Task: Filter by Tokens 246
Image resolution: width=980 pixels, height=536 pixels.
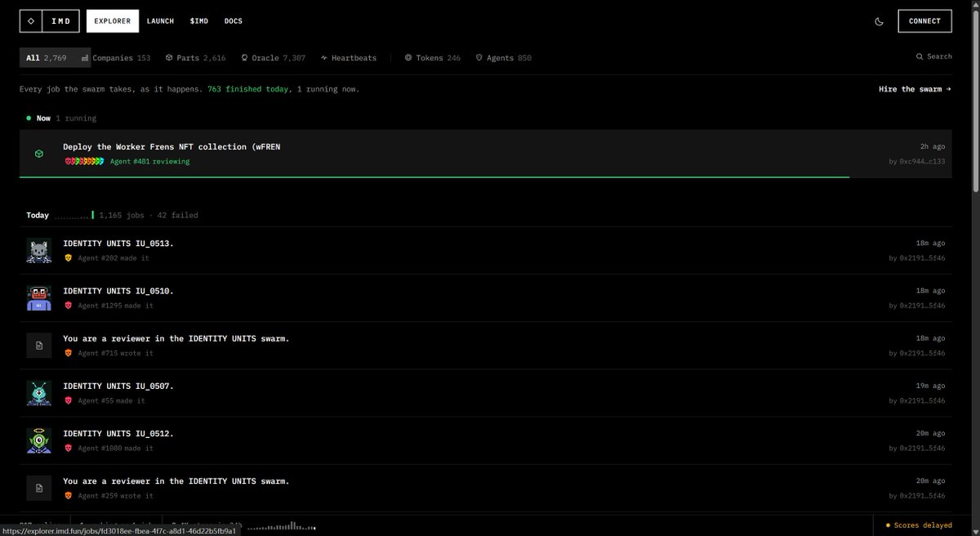Action: click(433, 58)
